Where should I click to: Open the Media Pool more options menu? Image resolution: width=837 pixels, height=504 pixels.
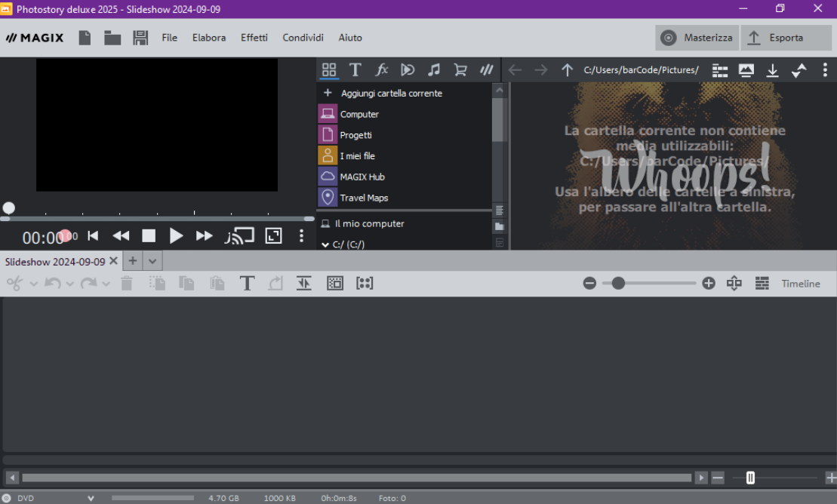825,70
